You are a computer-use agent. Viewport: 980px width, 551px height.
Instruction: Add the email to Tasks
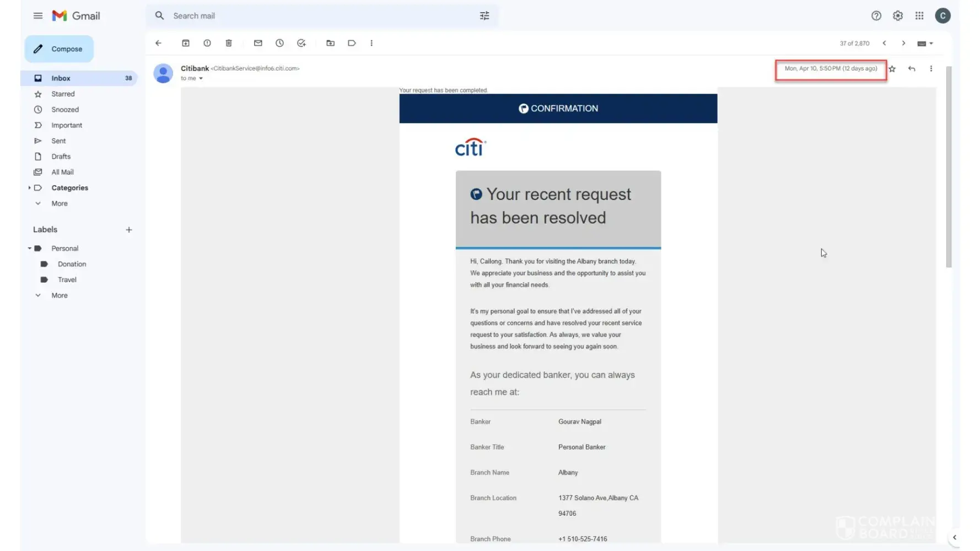click(x=301, y=43)
